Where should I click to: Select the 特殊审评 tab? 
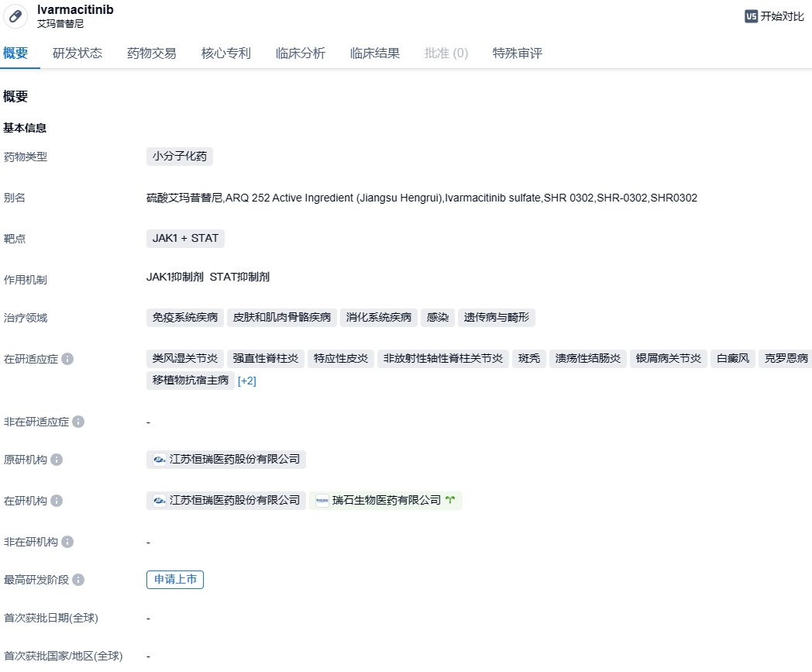[x=518, y=53]
